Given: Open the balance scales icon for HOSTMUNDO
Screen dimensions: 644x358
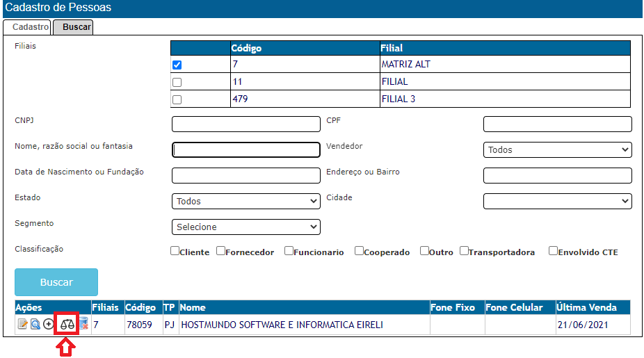Looking at the screenshot, I should [x=67, y=325].
